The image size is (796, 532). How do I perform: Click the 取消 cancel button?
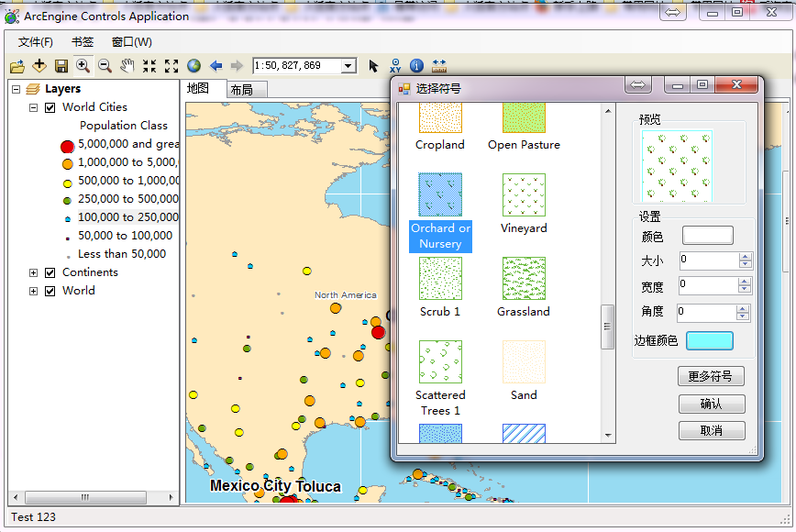(712, 430)
